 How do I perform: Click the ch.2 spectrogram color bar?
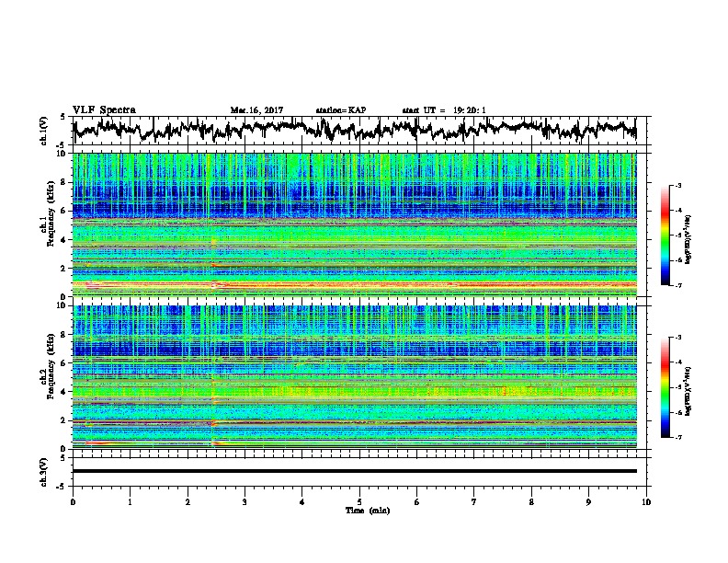(665, 387)
